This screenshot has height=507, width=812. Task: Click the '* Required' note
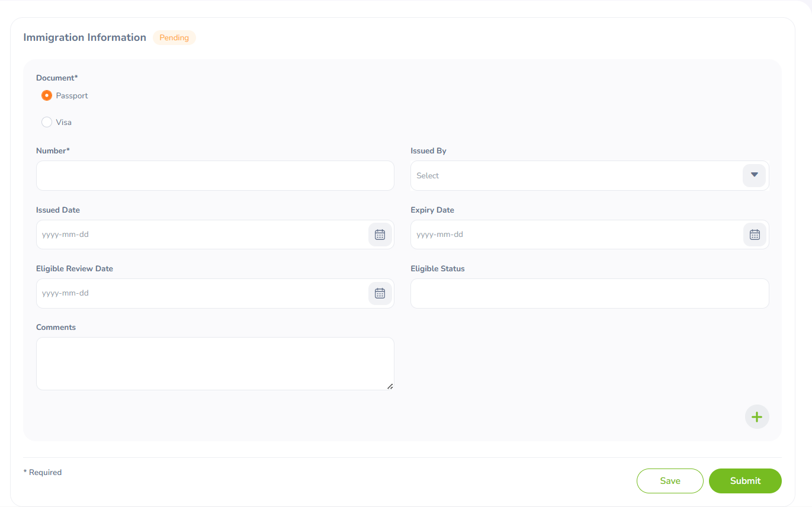(43, 472)
